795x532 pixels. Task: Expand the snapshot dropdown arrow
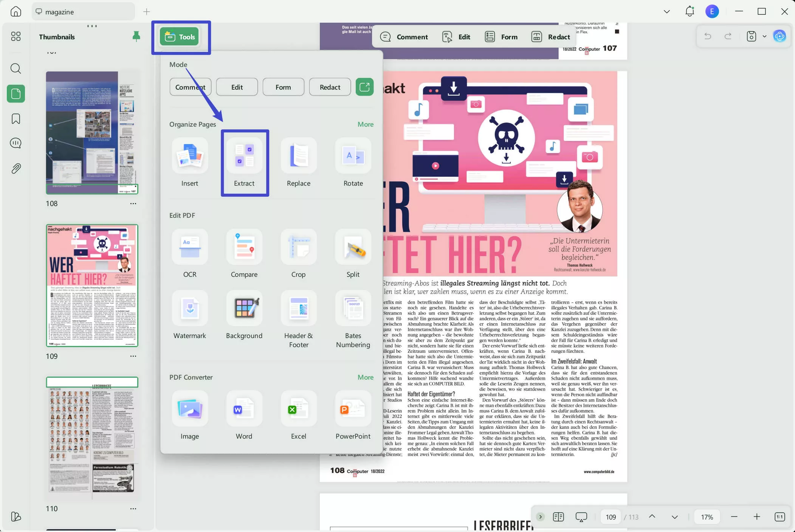(x=765, y=36)
